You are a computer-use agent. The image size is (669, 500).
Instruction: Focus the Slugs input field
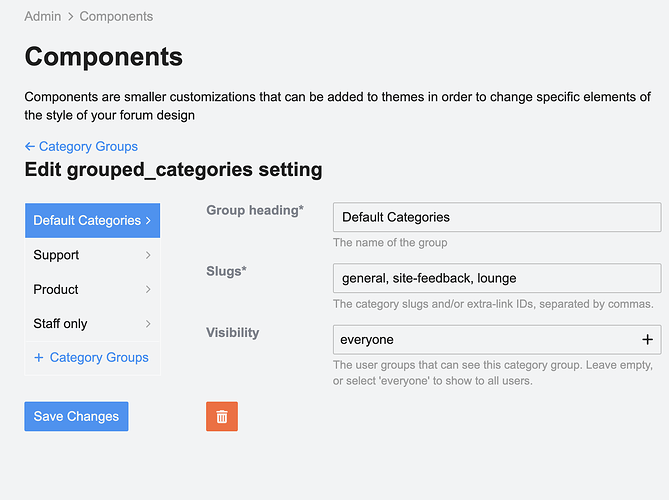click(x=497, y=278)
